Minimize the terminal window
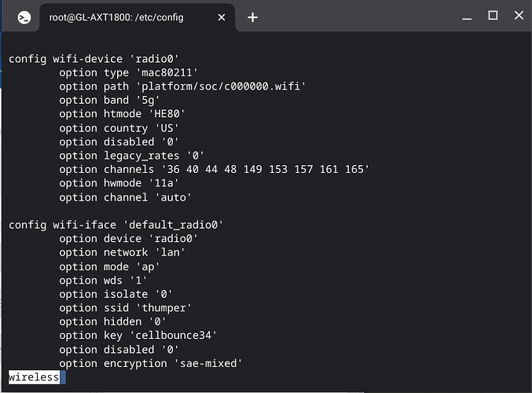 pyautogui.click(x=467, y=15)
